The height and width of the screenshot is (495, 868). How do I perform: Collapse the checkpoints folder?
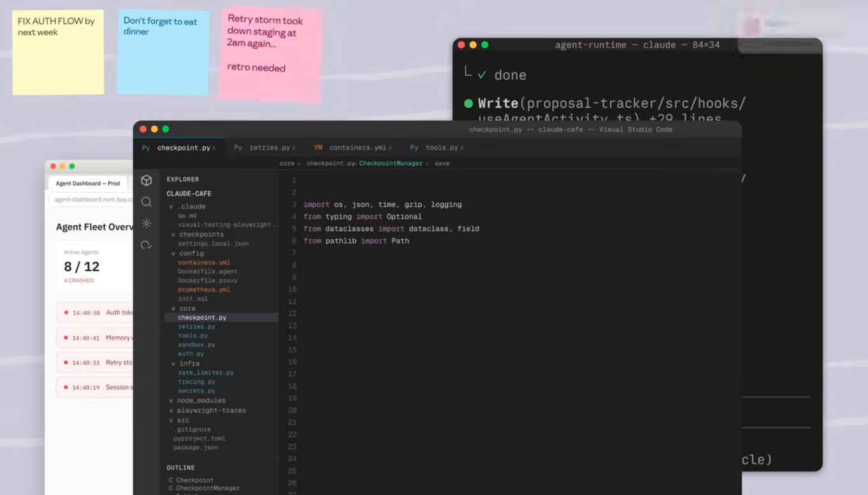197,235
